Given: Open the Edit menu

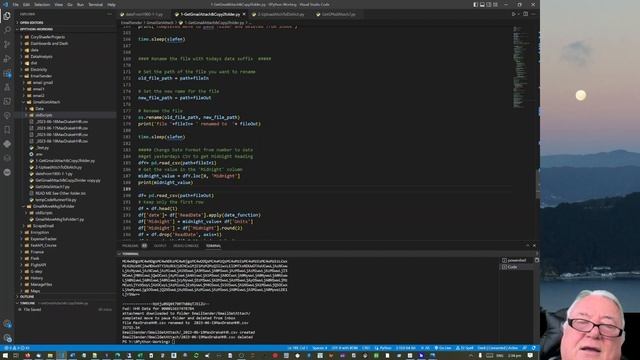Looking at the screenshot, I should [x=27, y=4].
